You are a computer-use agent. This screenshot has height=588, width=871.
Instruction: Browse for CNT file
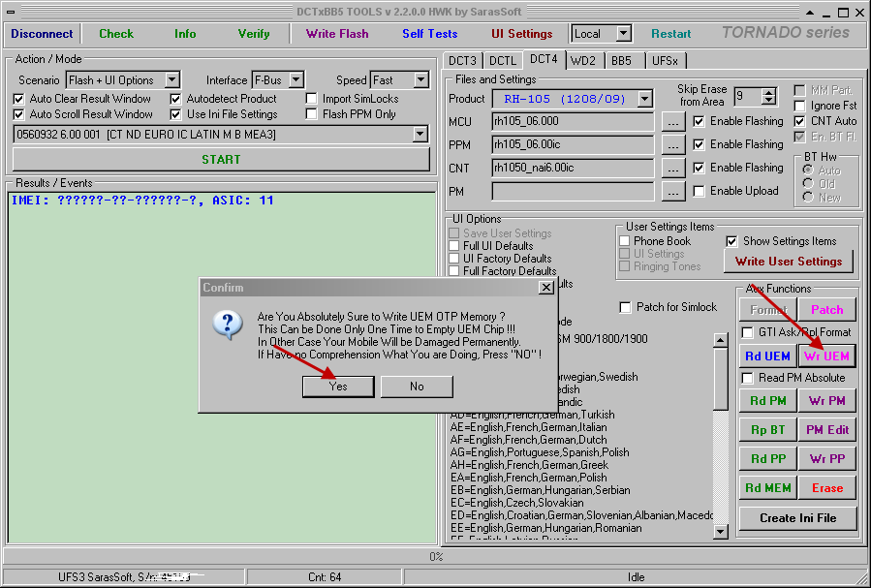(x=672, y=169)
